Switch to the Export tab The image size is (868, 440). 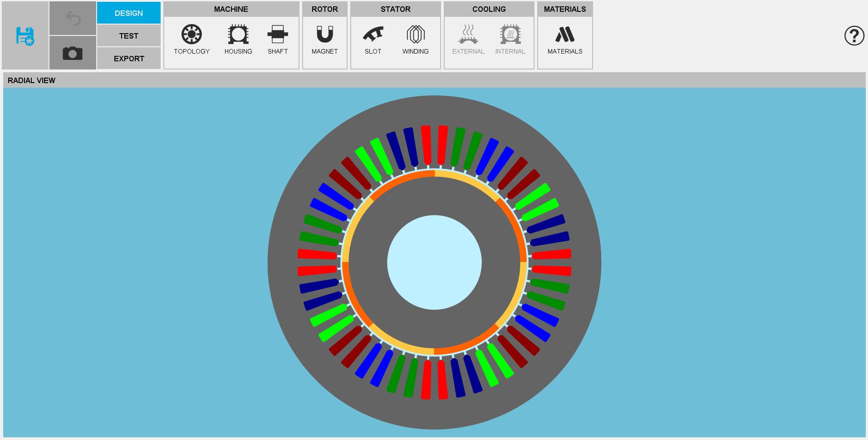[x=129, y=59]
